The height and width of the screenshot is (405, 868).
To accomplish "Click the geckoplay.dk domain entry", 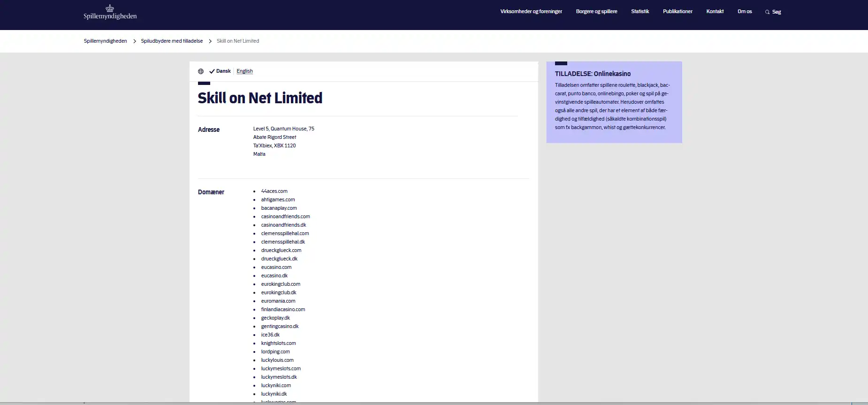I will tap(276, 318).
